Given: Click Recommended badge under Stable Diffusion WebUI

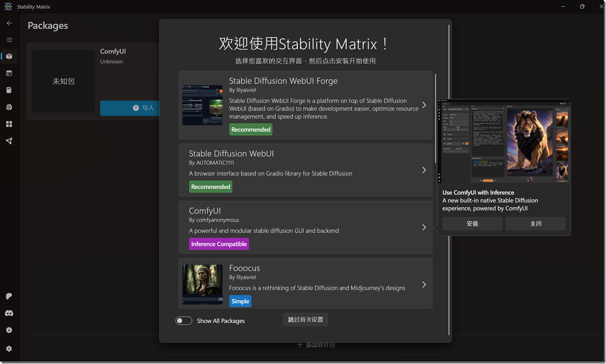Looking at the screenshot, I should (211, 187).
